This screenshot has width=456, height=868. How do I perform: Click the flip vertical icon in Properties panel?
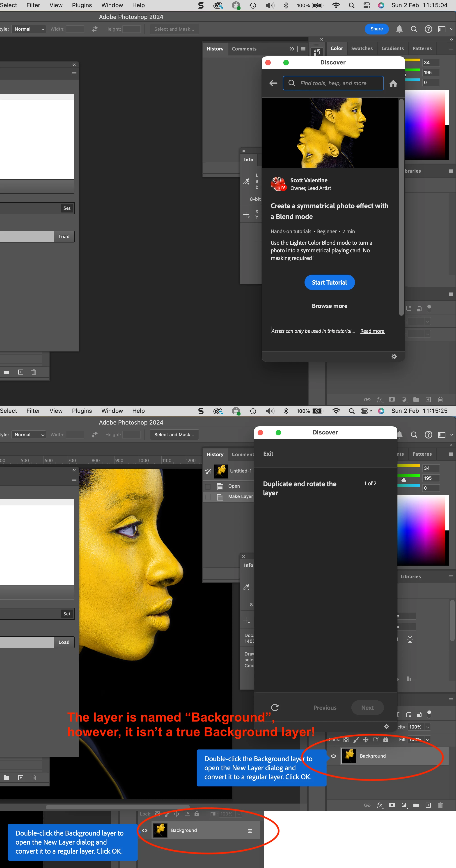pyautogui.click(x=410, y=639)
